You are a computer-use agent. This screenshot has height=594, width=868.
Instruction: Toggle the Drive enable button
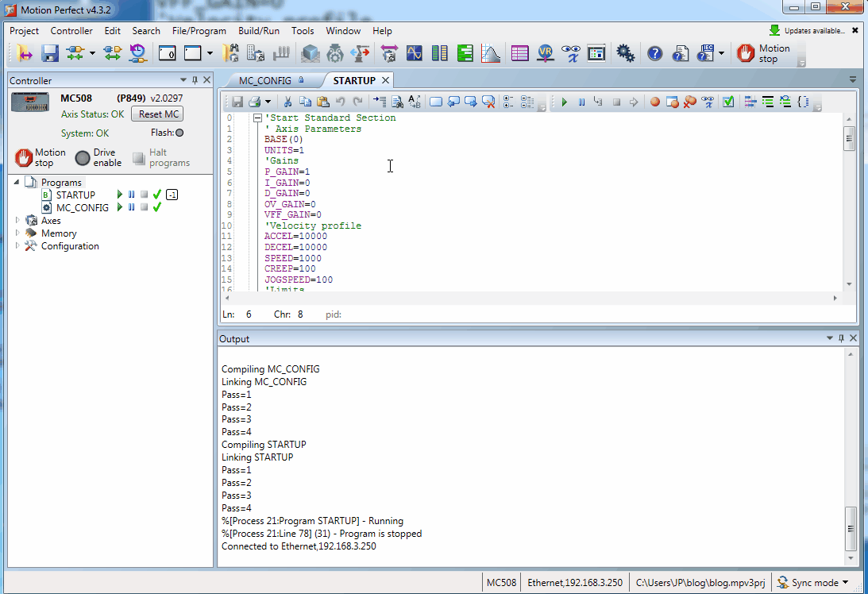point(98,158)
